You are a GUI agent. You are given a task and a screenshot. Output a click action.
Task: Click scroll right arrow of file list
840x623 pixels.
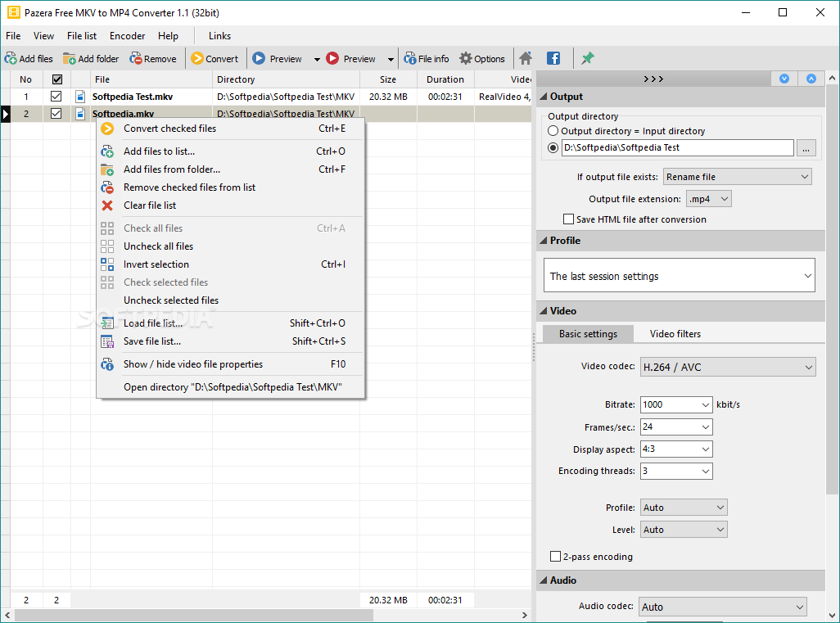pyautogui.click(x=525, y=616)
